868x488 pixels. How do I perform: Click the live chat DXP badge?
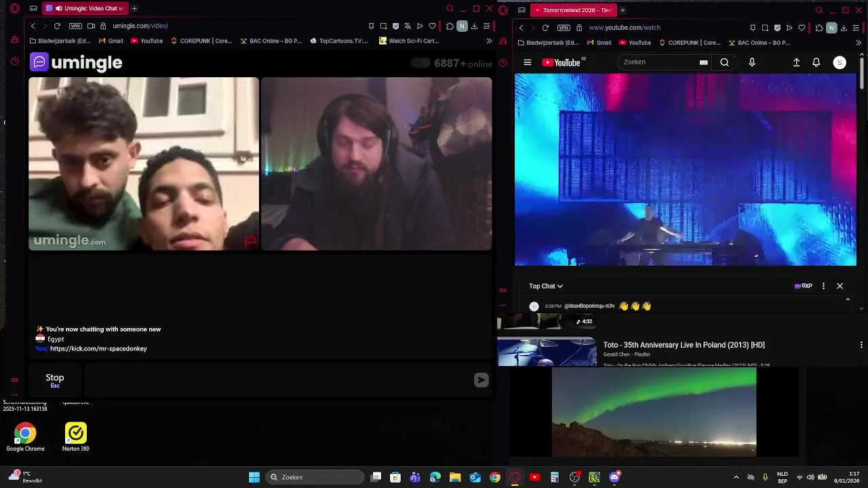coord(804,286)
